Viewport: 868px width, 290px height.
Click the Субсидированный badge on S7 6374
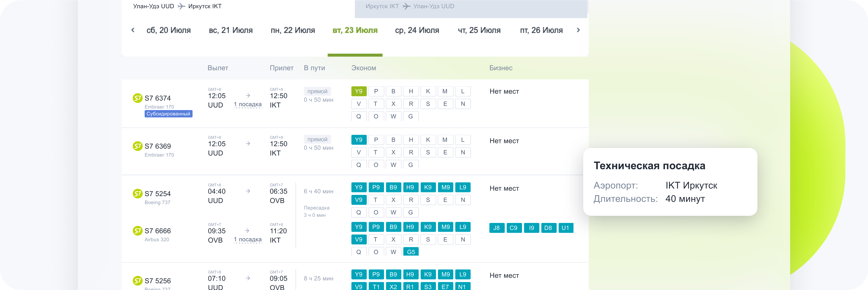coord(168,114)
